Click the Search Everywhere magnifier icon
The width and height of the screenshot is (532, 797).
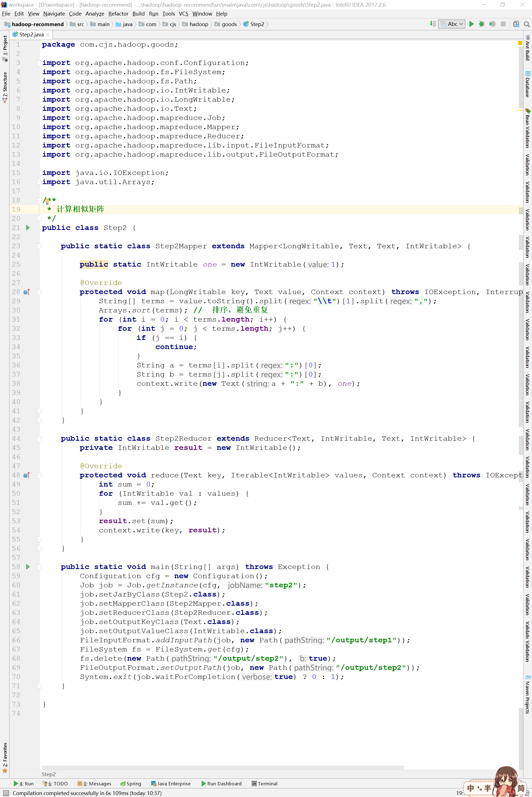(x=526, y=24)
